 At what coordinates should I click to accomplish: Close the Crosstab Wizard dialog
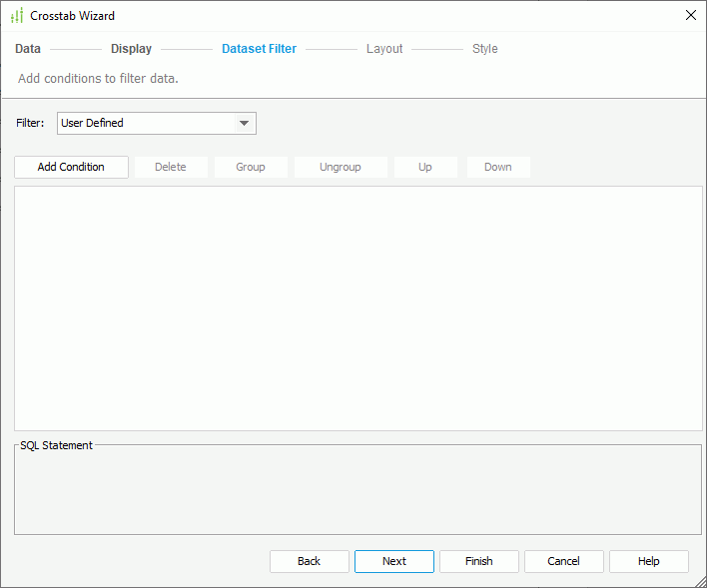(x=690, y=15)
